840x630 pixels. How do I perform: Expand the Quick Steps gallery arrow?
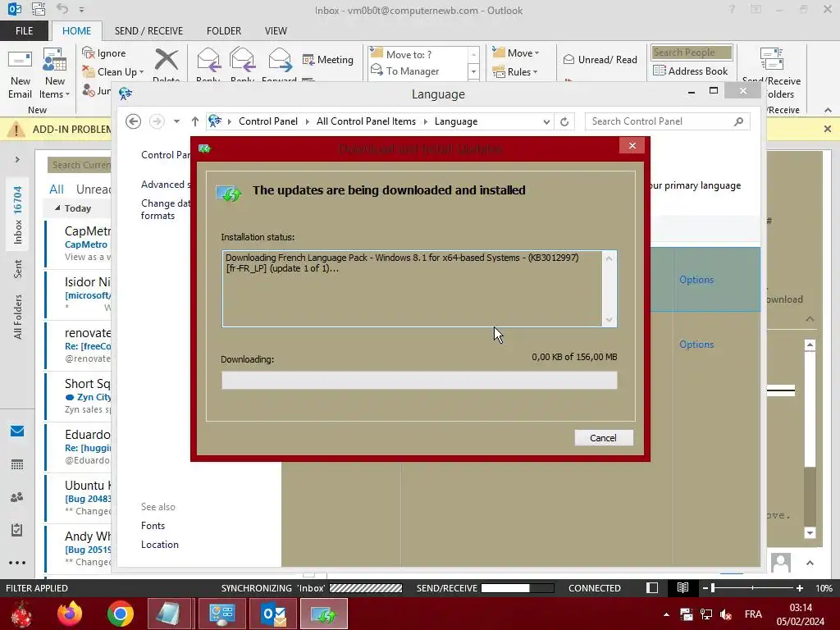pos(473,71)
